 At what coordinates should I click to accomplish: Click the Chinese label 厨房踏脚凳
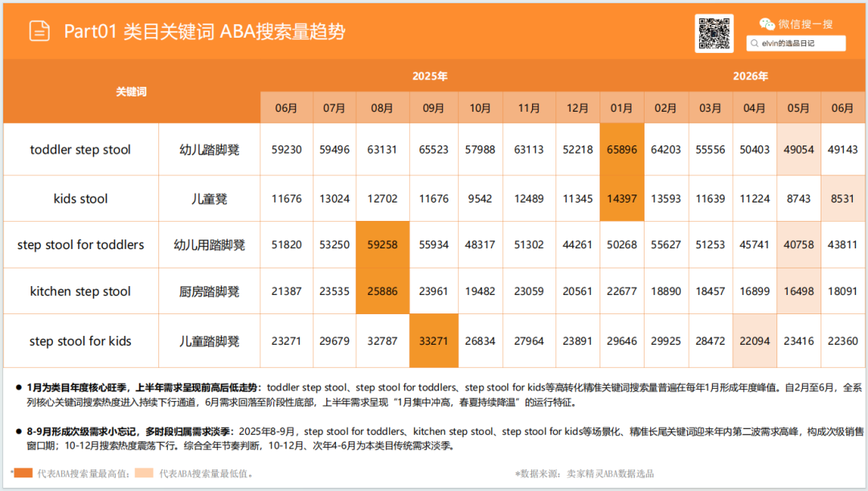point(209,291)
